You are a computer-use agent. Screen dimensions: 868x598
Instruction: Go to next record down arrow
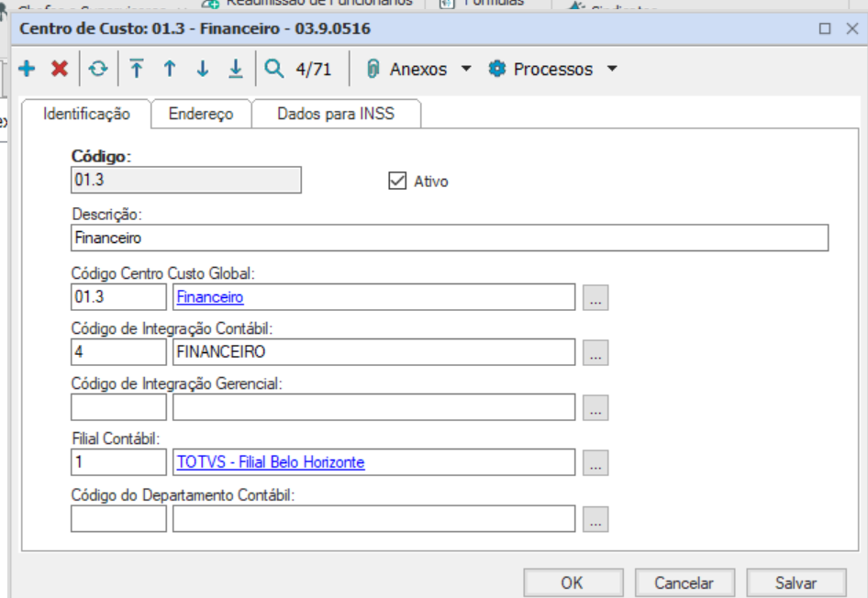203,69
